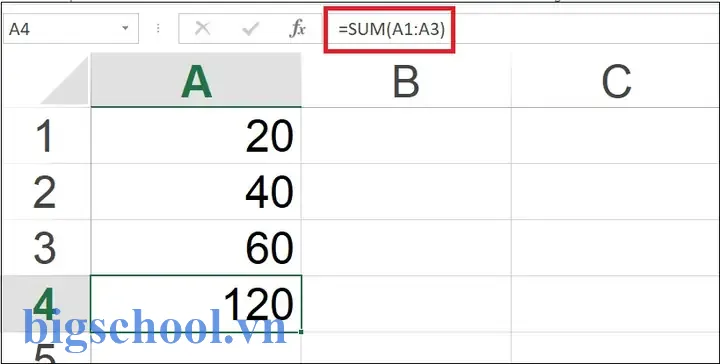720x364 pixels.
Task: Click cell A1 containing 20
Action: pyautogui.click(x=196, y=135)
